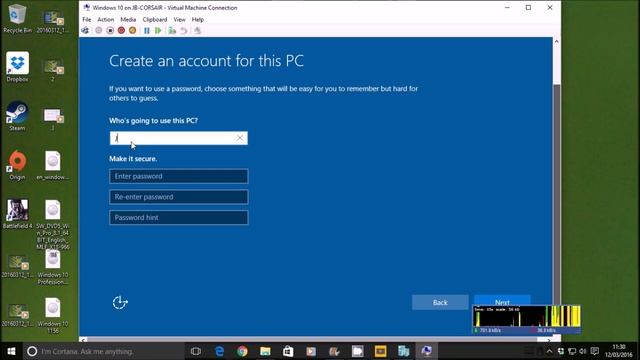The height and width of the screenshot is (360, 640).
Task: Open the Action Center notifications icon
Action: (x=595, y=351)
